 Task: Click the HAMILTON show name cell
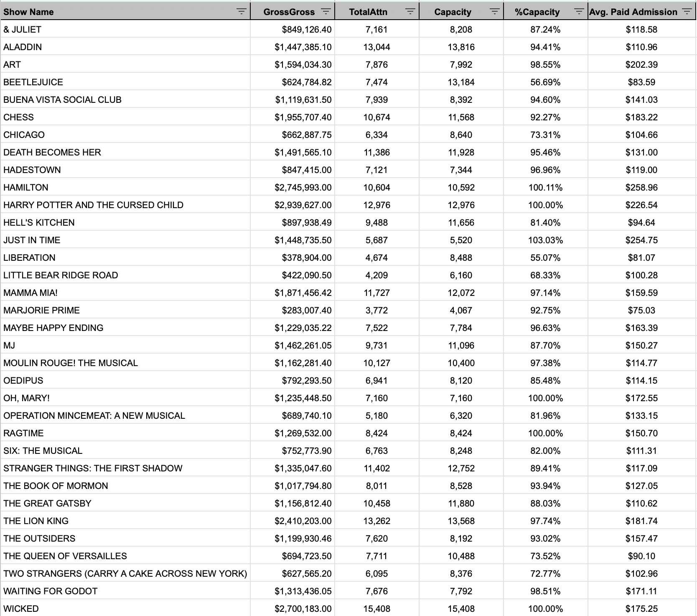click(x=26, y=188)
